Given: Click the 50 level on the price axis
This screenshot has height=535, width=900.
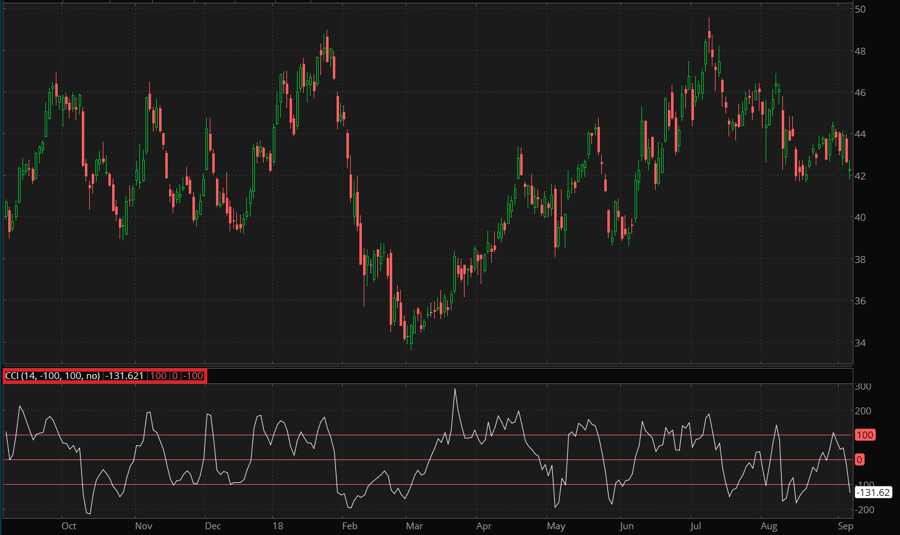Looking at the screenshot, I should click(x=859, y=9).
